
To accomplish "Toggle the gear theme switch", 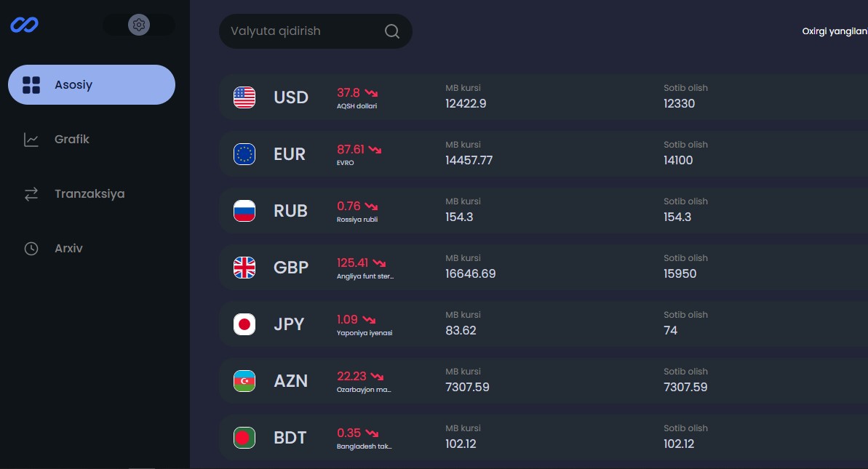I will [139, 25].
